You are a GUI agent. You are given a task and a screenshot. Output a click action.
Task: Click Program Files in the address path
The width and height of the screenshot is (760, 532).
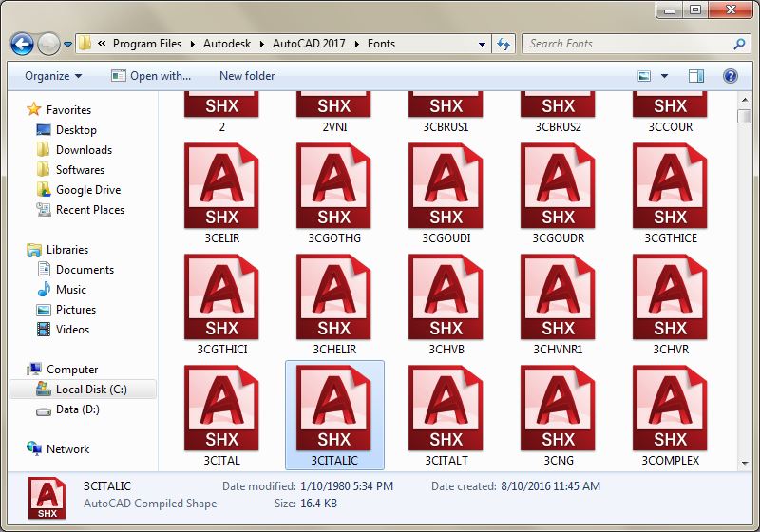(x=147, y=44)
